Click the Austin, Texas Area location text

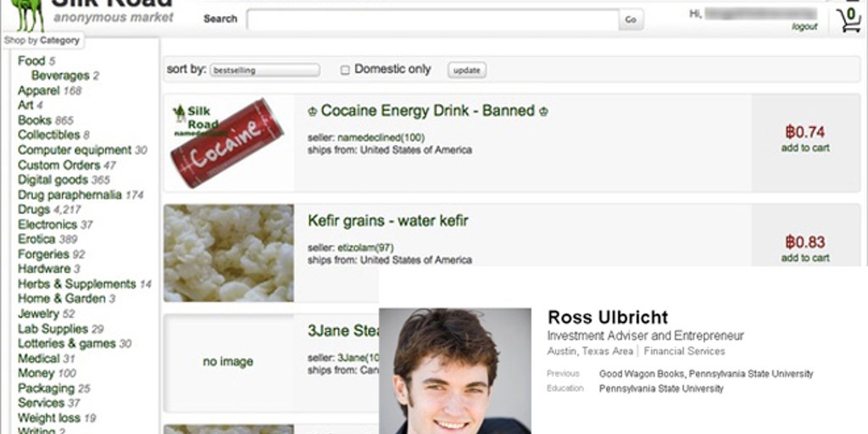tap(590, 351)
